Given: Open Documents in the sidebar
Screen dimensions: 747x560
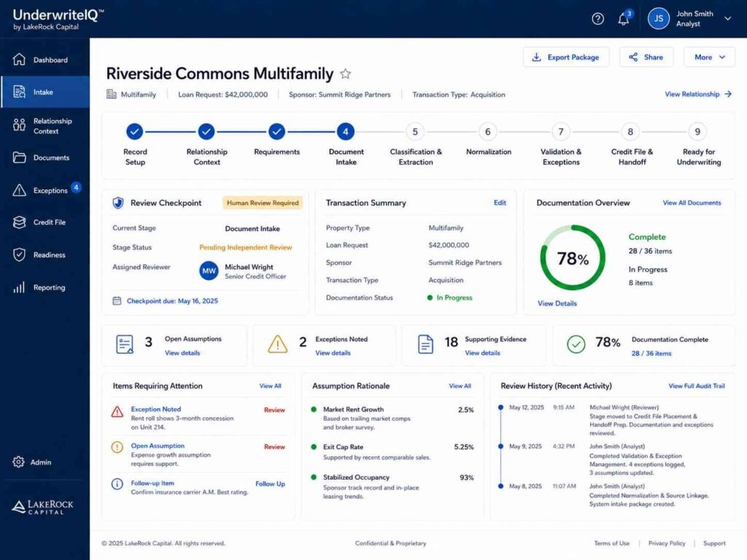Looking at the screenshot, I should 44,157.
